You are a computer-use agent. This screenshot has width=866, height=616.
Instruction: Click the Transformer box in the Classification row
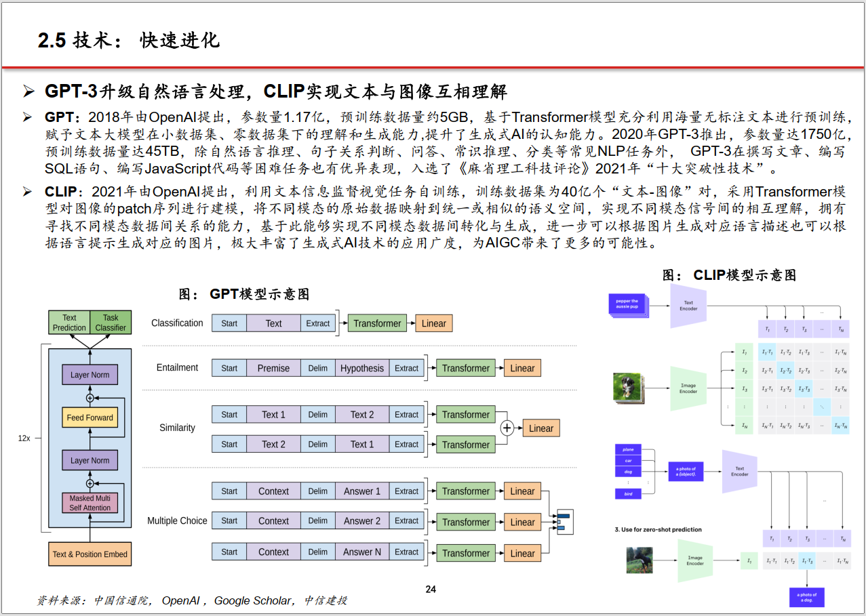tap(377, 323)
